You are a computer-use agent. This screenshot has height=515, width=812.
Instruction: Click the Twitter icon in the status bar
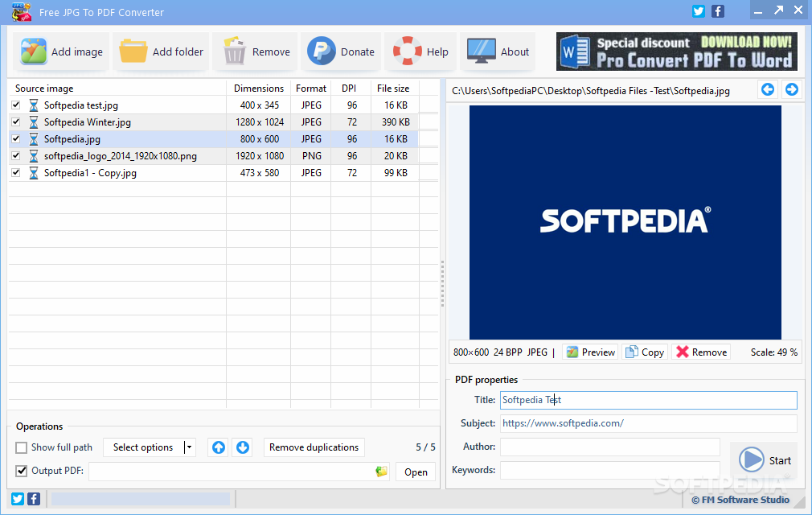coord(18,498)
